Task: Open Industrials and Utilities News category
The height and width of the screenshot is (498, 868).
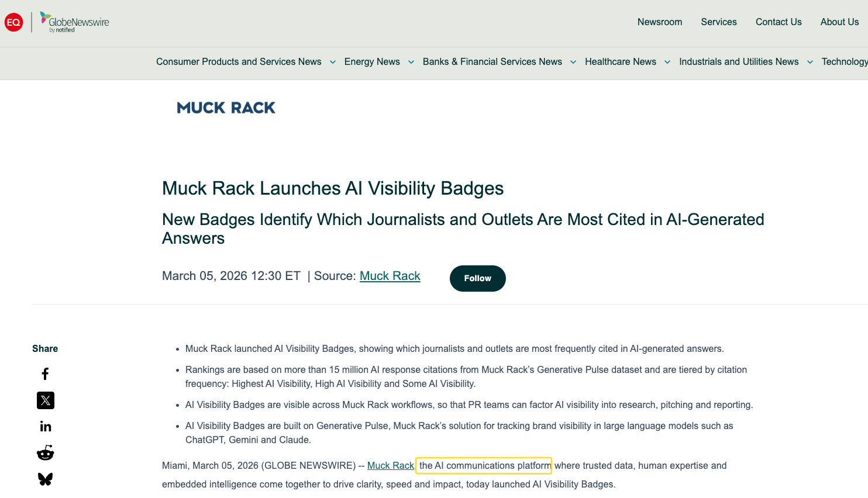Action: pyautogui.click(x=739, y=62)
